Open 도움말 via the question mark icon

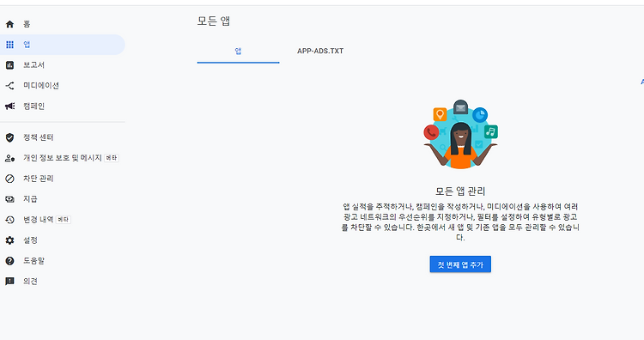pyautogui.click(x=9, y=261)
